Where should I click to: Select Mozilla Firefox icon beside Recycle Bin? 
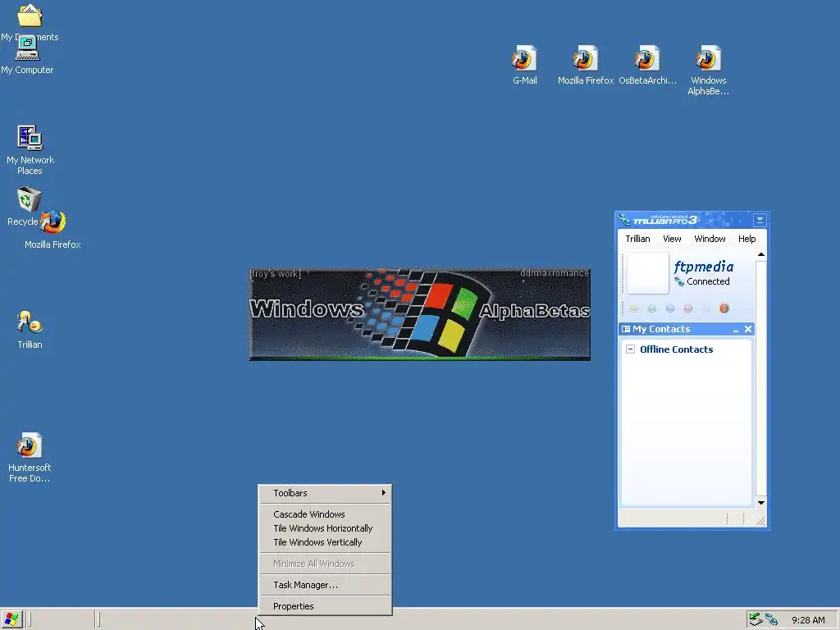[x=52, y=221]
